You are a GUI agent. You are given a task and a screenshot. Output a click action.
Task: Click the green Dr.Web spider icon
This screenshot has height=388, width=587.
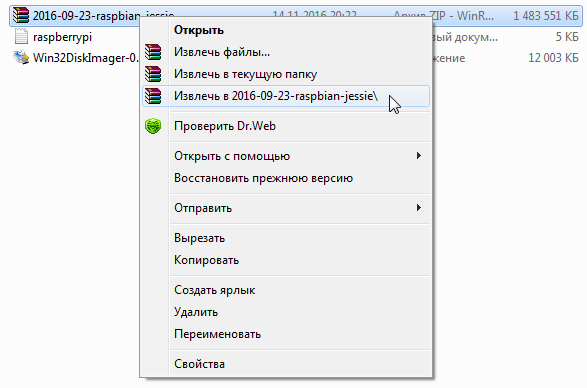(153, 126)
